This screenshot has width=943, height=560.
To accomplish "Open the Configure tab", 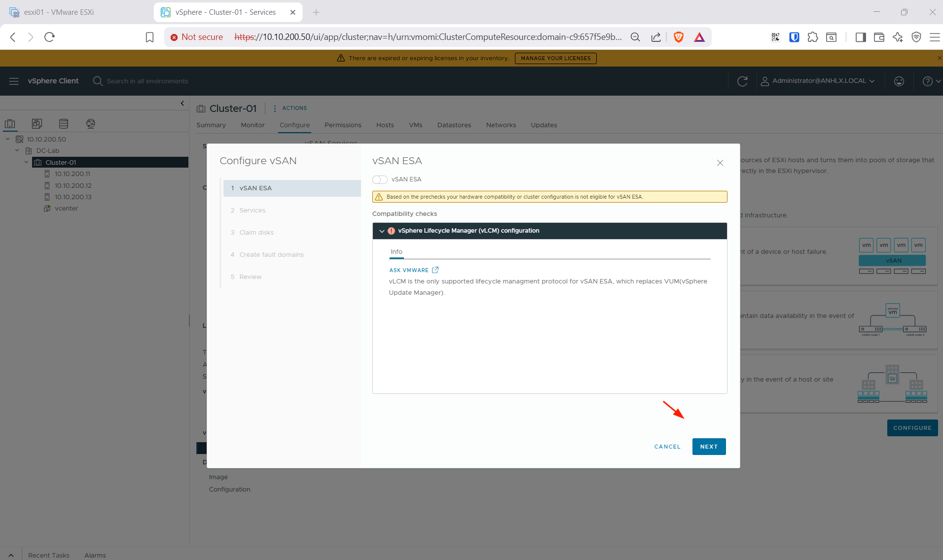I will pyautogui.click(x=294, y=125).
